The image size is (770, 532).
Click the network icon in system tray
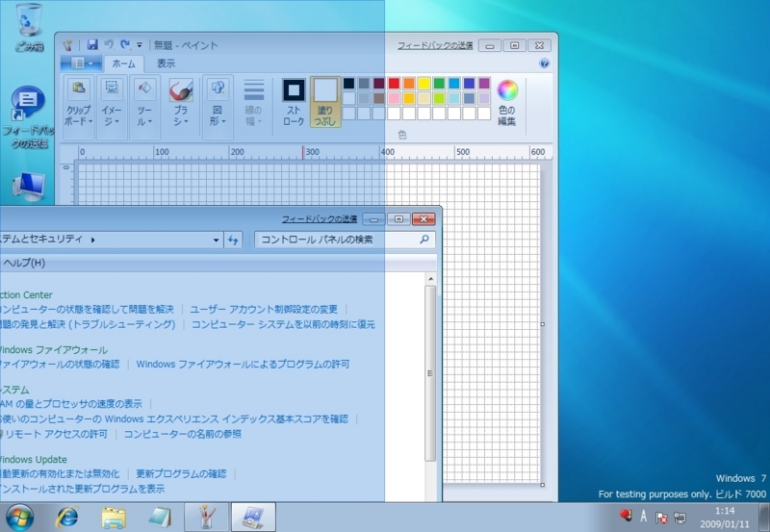680,518
